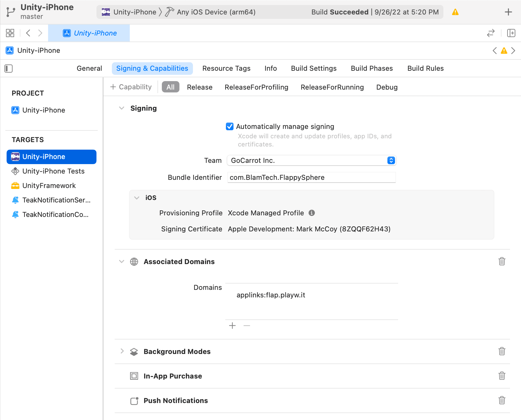521x420 pixels.
Task: Switch to the Build Settings tab
Action: point(314,69)
